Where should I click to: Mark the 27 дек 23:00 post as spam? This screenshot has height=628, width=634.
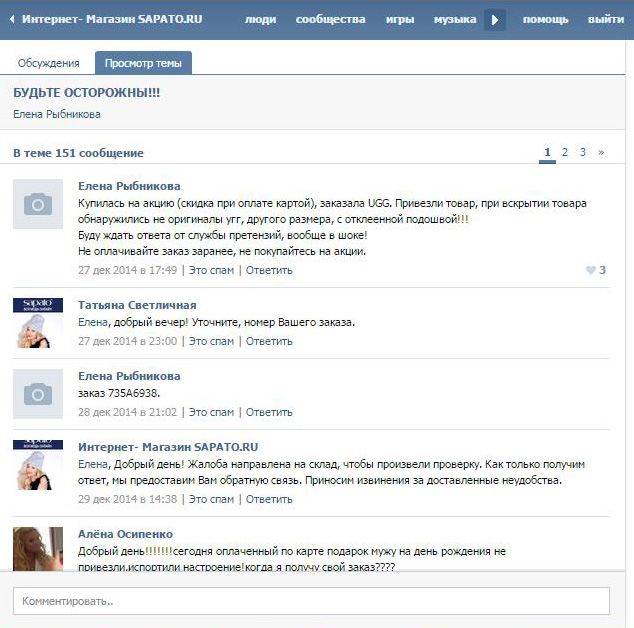[x=211, y=341]
